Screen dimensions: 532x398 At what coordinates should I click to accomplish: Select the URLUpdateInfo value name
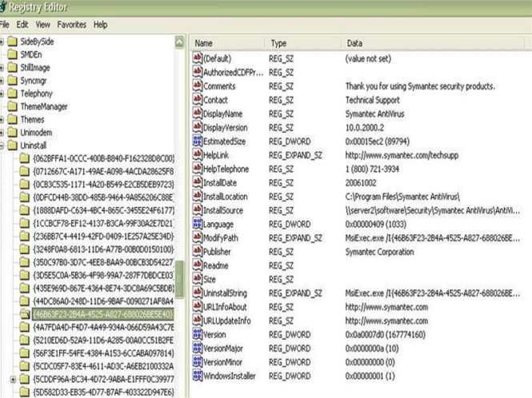pyautogui.click(x=227, y=320)
